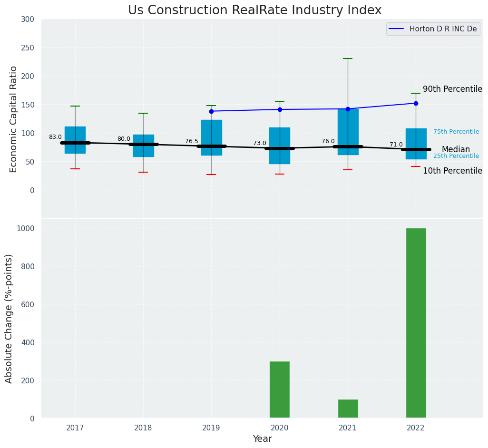Image resolution: width=488 pixels, height=448 pixels.
Task: Select the green bar for 2020
Action: tap(280, 390)
